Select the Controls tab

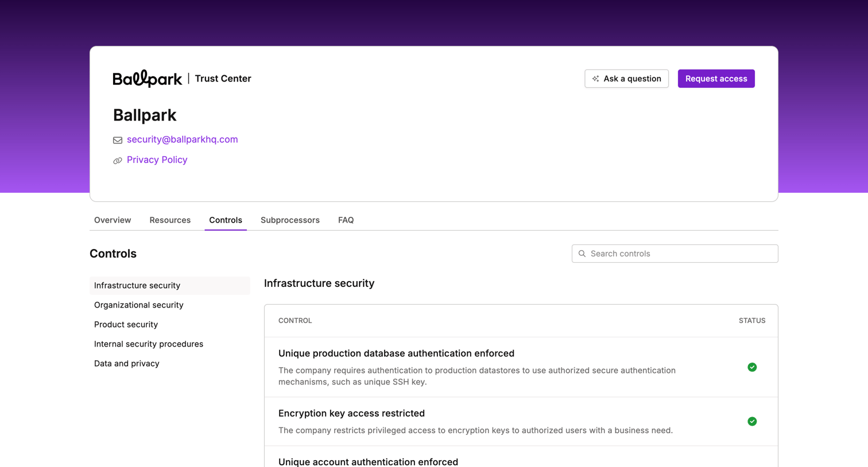click(226, 220)
